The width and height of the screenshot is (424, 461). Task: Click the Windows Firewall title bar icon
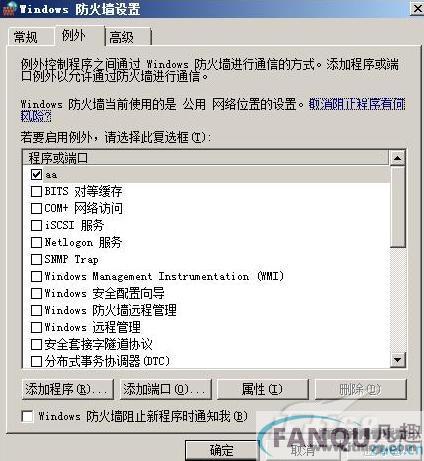pos(7,8)
